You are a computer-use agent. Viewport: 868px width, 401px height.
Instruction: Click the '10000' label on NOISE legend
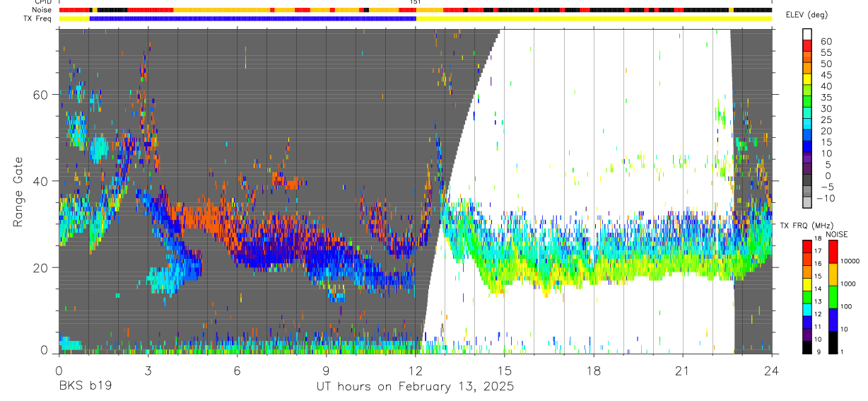(x=850, y=261)
